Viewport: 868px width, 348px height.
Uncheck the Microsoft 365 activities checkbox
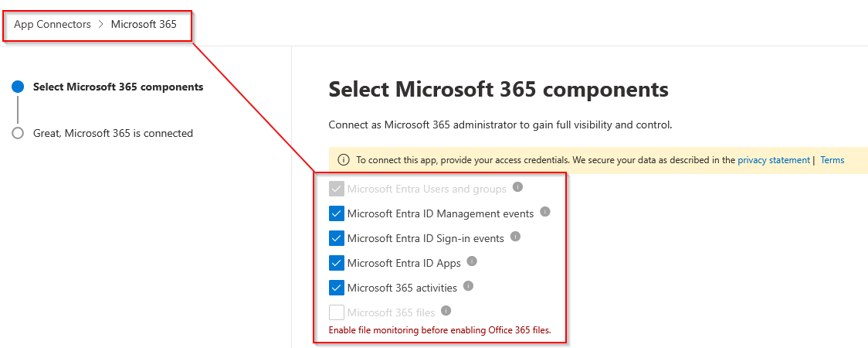337,288
